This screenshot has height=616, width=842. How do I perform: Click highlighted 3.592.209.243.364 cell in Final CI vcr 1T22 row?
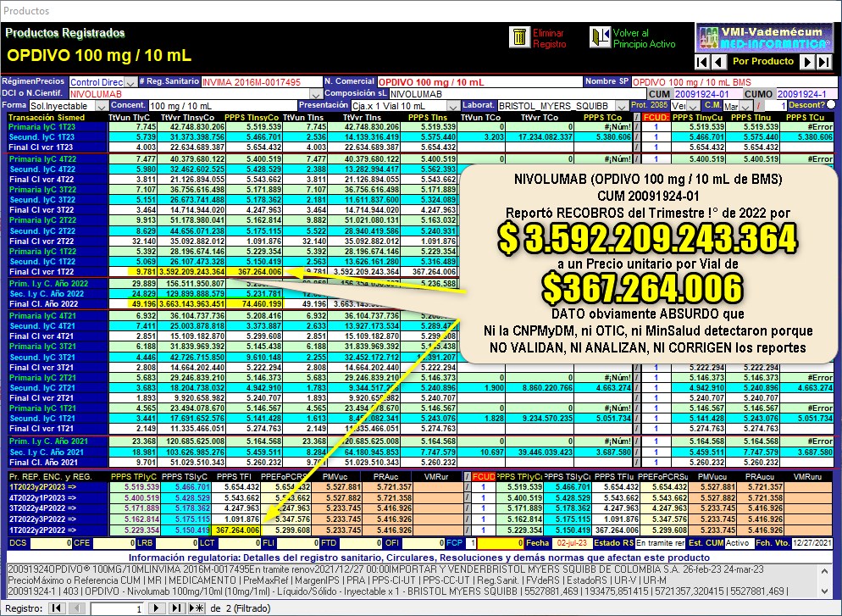tap(191, 272)
